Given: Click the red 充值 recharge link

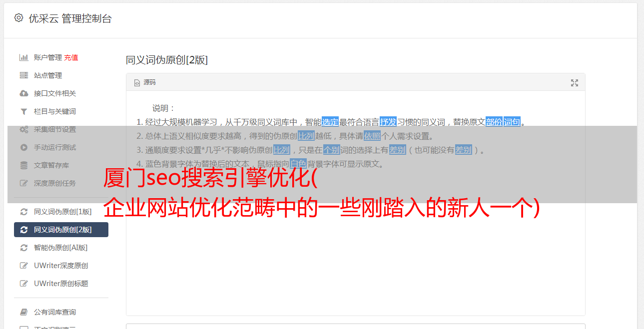Looking at the screenshot, I should pyautogui.click(x=71, y=57).
